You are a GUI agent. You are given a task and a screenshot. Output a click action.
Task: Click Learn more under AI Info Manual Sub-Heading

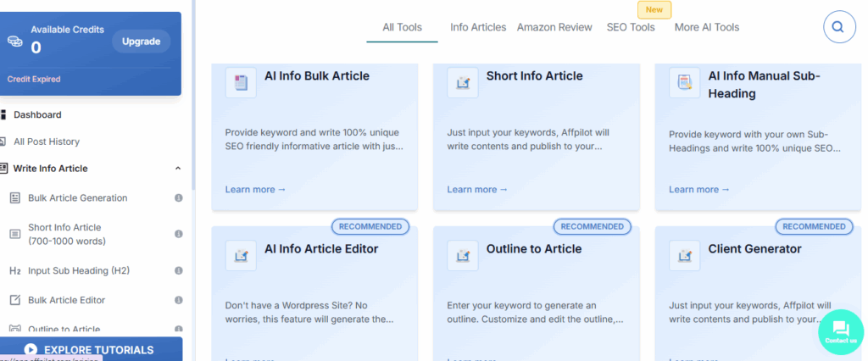699,189
